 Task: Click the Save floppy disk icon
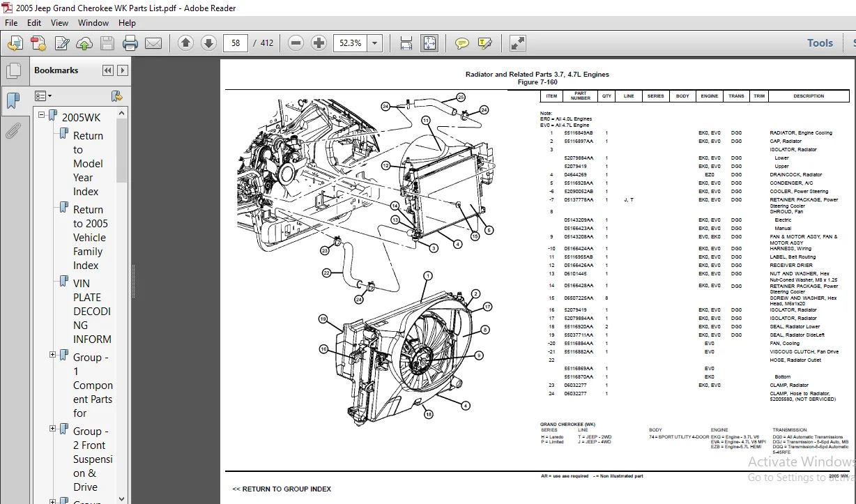(x=107, y=43)
